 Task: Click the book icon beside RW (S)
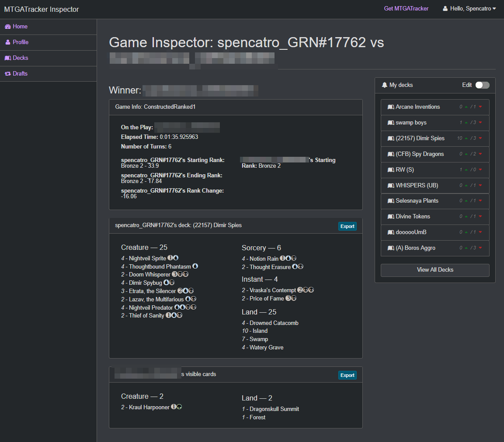(391, 170)
